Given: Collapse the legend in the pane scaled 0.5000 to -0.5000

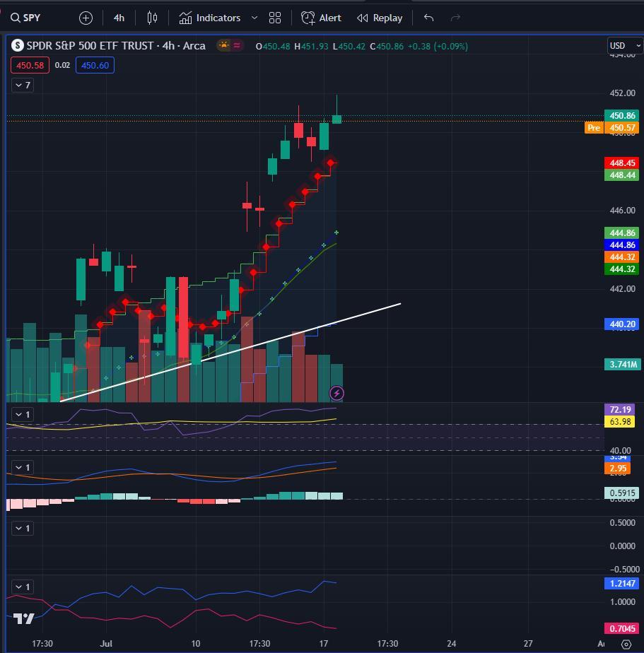Looking at the screenshot, I should [23, 529].
